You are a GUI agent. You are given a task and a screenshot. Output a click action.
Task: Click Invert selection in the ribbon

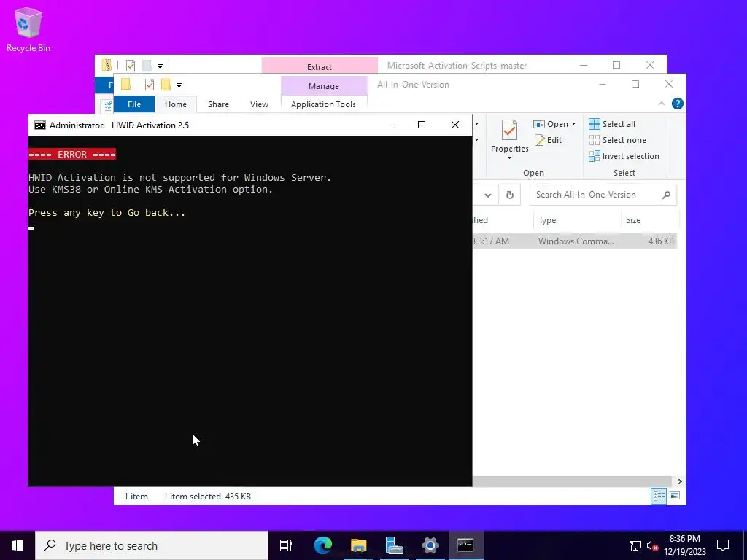tap(624, 156)
